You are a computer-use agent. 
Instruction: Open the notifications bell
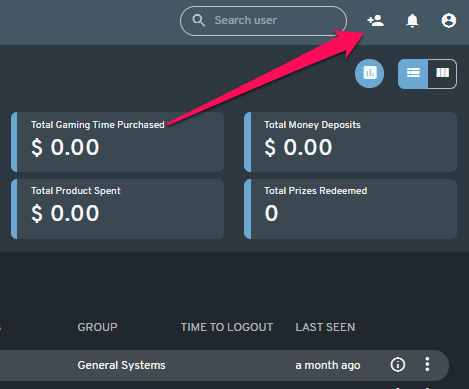click(412, 21)
